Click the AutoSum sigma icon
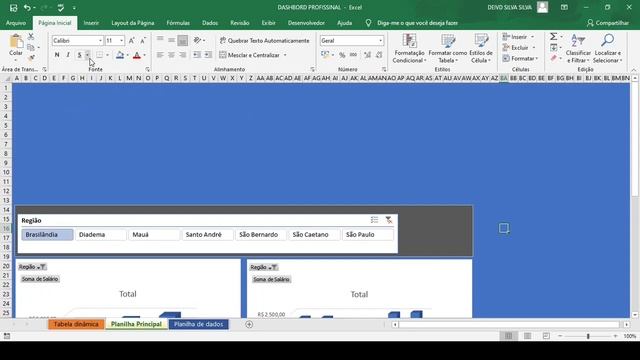This screenshot has height=360, width=640. point(553,37)
